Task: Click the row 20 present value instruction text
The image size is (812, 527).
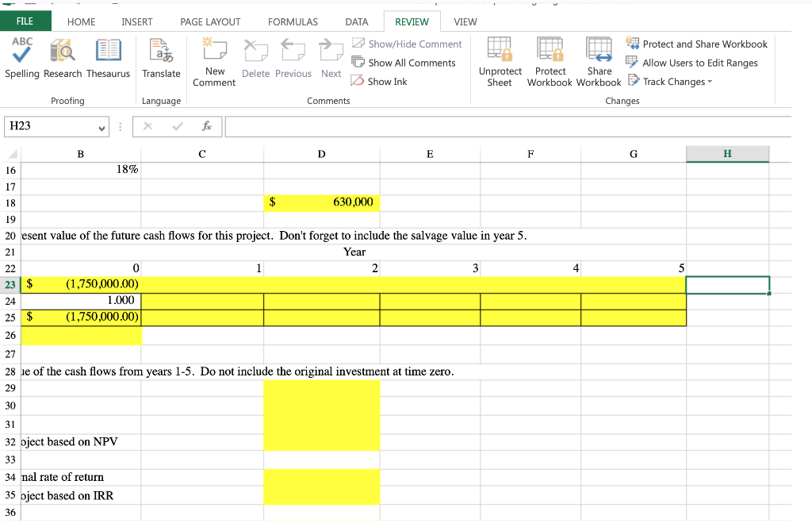Action: pyautogui.click(x=274, y=236)
